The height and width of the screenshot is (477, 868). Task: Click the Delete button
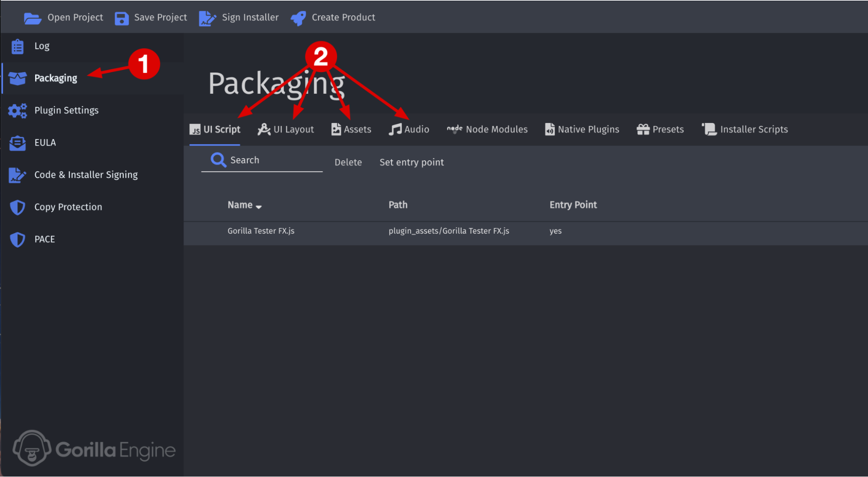click(348, 162)
